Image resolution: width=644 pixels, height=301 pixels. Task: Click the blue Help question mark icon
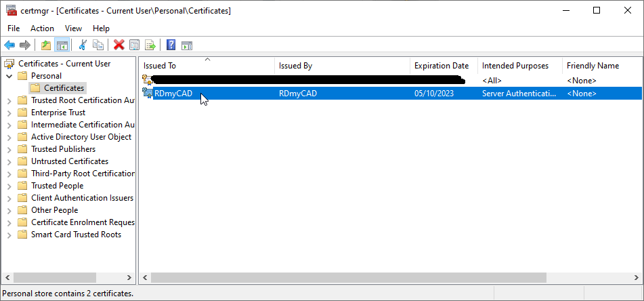171,45
